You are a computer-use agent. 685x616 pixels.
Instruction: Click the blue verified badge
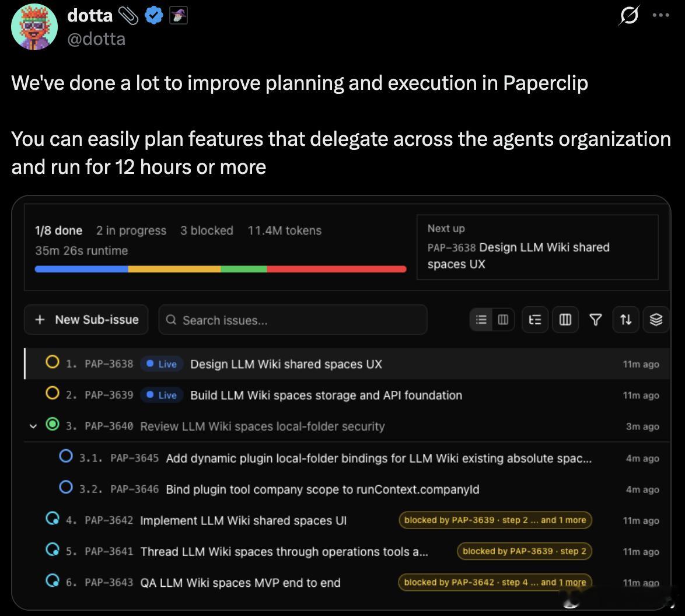[x=154, y=16]
